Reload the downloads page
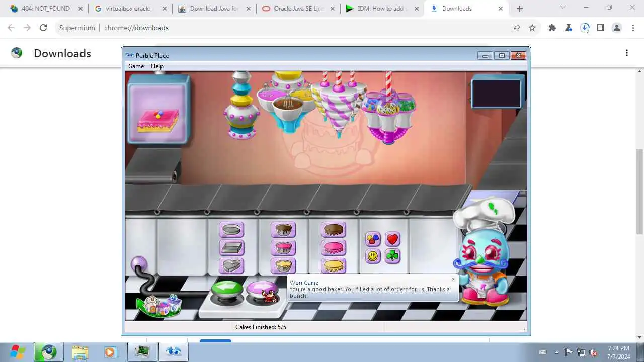Viewport: 644px width, 362px height. pyautogui.click(x=43, y=28)
